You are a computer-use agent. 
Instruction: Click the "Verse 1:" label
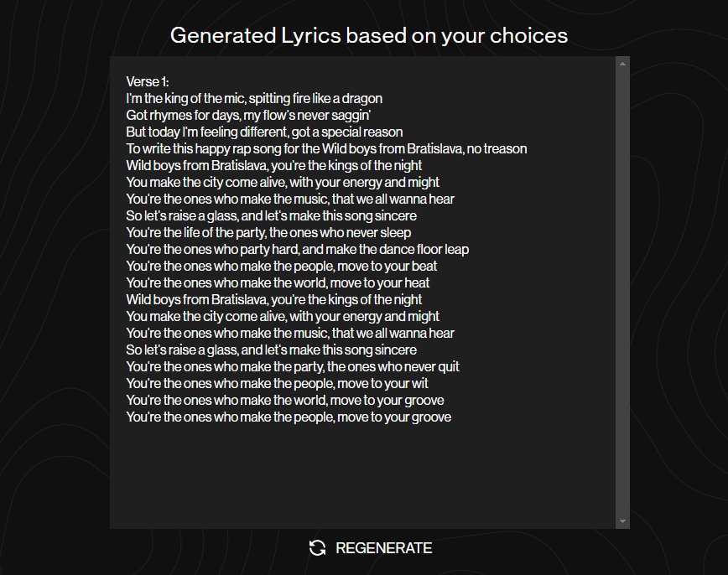point(148,81)
